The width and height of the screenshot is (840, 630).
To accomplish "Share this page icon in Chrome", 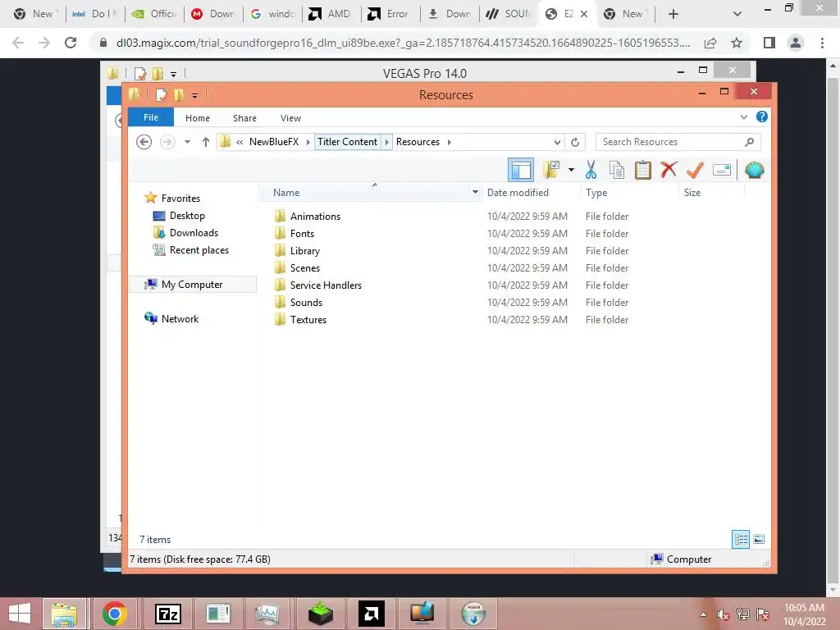I will (x=710, y=43).
